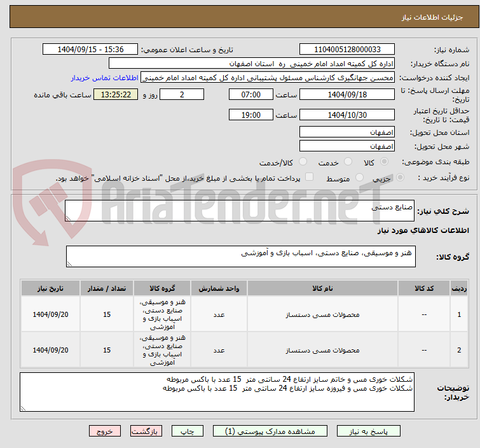Select the 'کالا' radio button

[x=384, y=162]
